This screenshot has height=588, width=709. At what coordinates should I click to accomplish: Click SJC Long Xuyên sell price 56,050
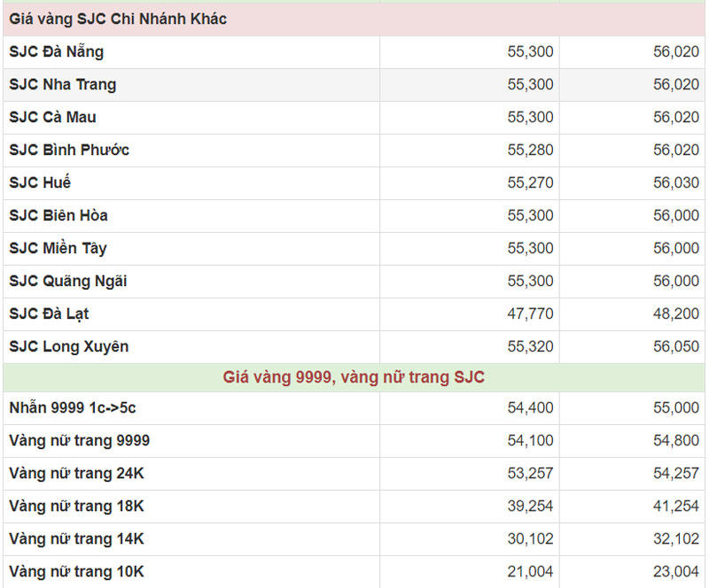676,346
